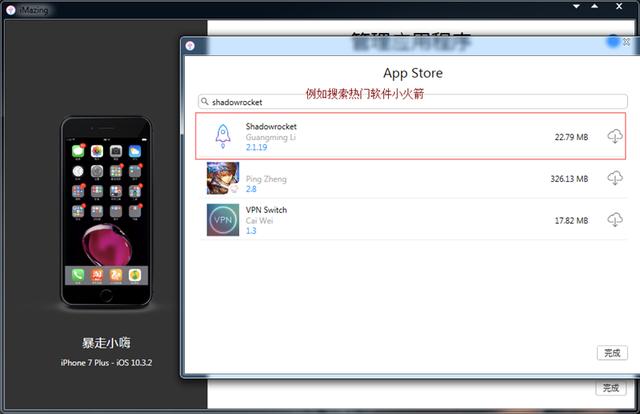This screenshot has width=640, height=414.
Task: Select the Shadowrocket rocket app icon
Action: (x=223, y=136)
